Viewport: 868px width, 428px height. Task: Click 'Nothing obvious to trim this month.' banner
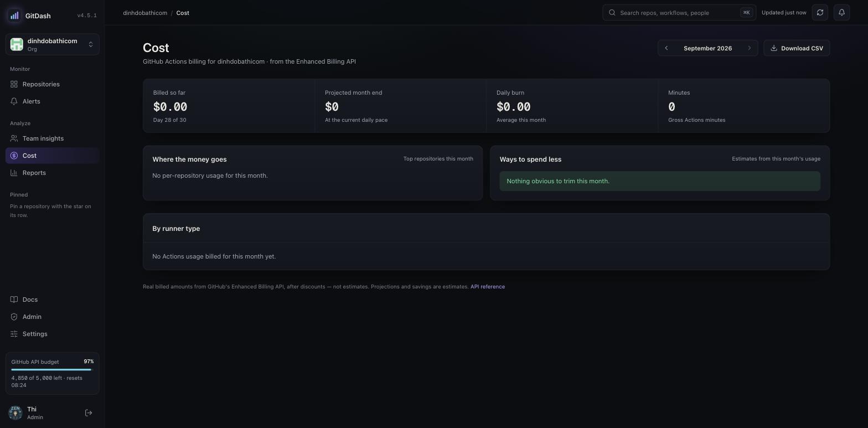tap(660, 181)
